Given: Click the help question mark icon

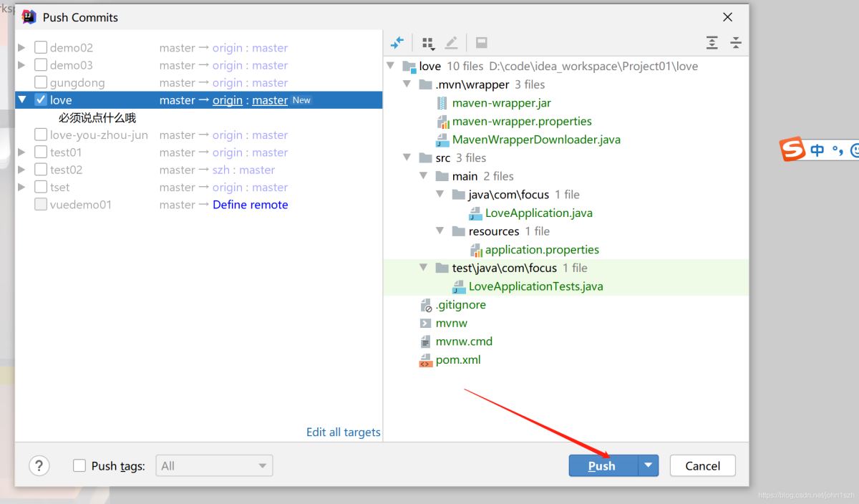Looking at the screenshot, I should coord(39,466).
